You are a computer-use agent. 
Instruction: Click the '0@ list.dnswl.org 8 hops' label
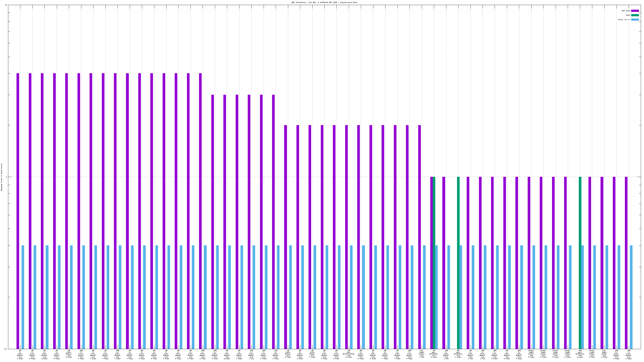[x=69, y=354]
